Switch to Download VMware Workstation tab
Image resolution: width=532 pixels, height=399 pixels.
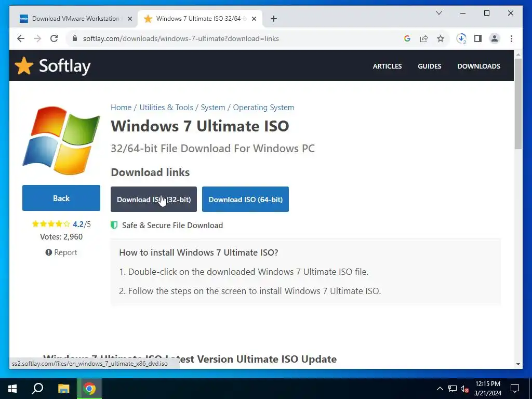pyautogui.click(x=74, y=19)
